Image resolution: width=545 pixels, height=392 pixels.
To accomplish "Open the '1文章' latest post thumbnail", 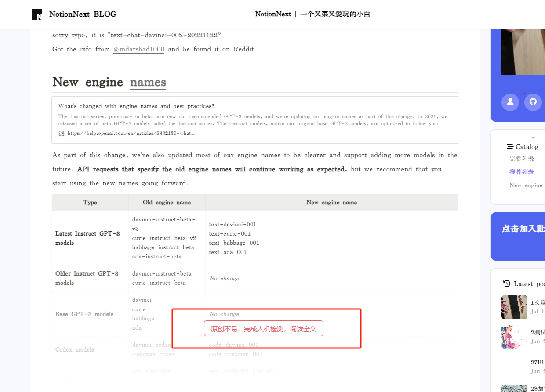I will [514, 307].
